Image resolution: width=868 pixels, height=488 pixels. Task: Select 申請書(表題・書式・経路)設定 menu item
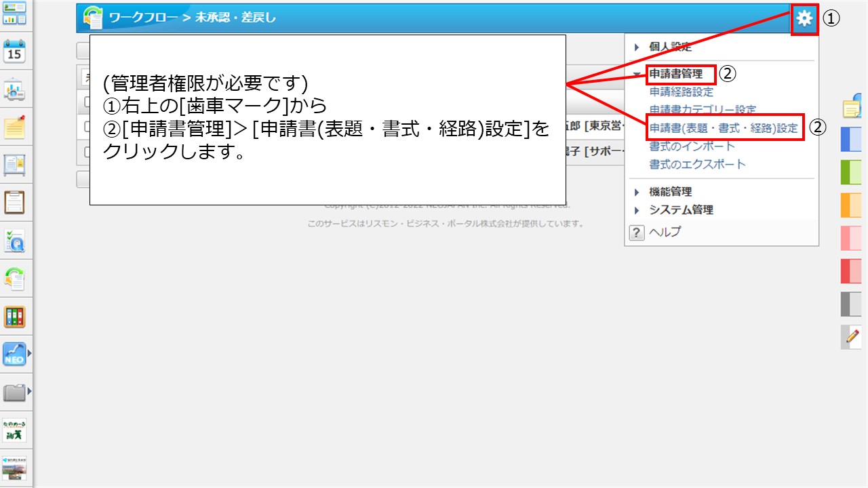724,128
